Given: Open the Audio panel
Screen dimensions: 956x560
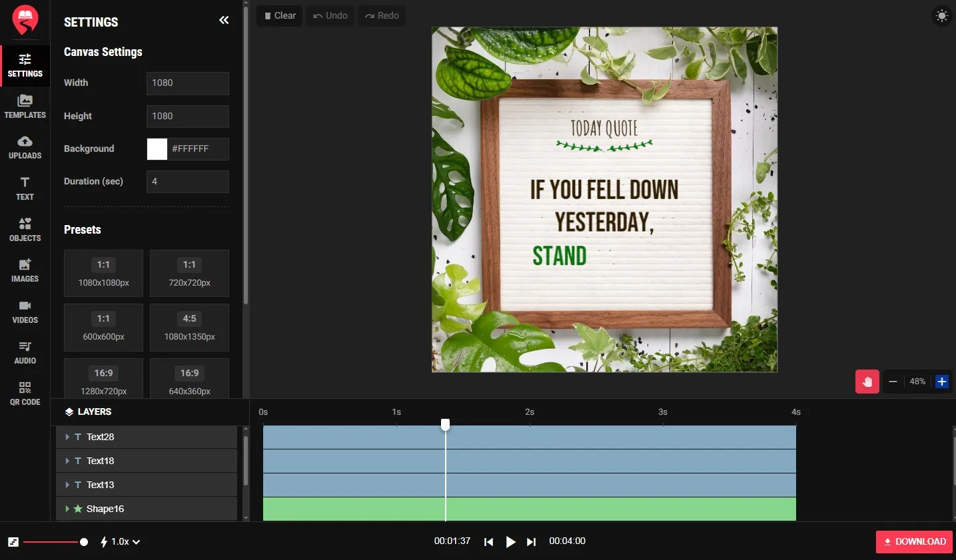Looking at the screenshot, I should (x=25, y=352).
